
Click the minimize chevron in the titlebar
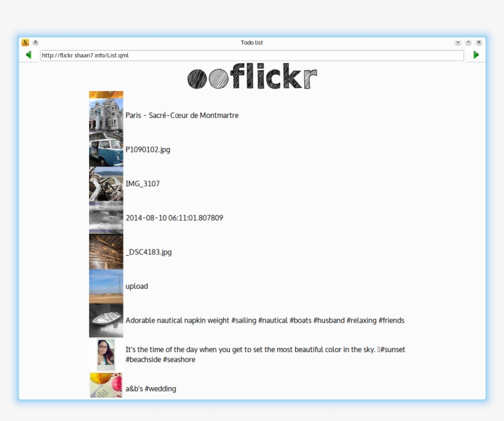[468, 43]
